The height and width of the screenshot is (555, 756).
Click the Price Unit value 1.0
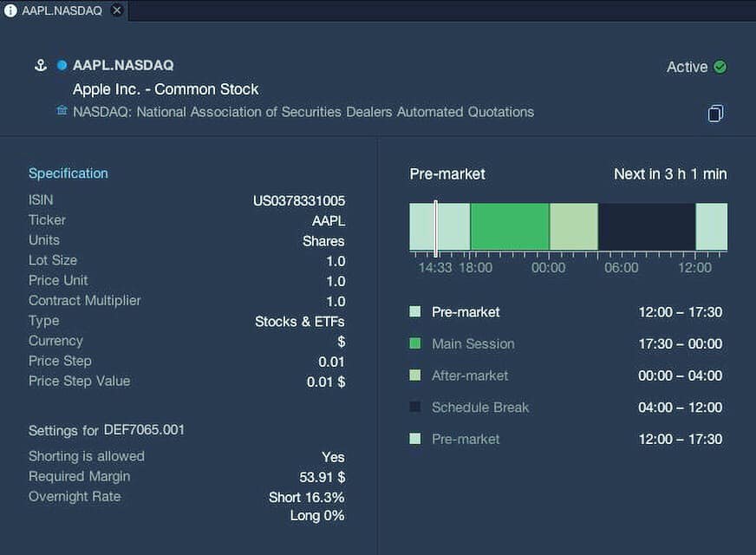[x=336, y=281]
